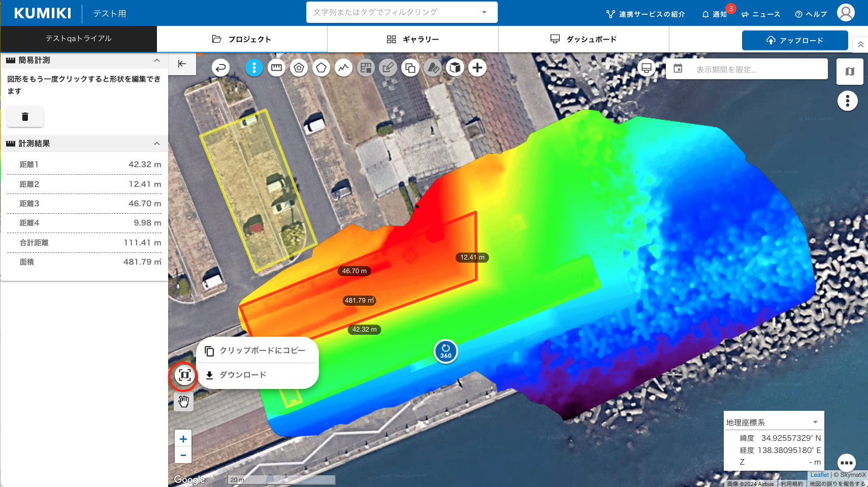Open the Leaflet attribution link
The width and height of the screenshot is (868, 487).
click(x=819, y=475)
